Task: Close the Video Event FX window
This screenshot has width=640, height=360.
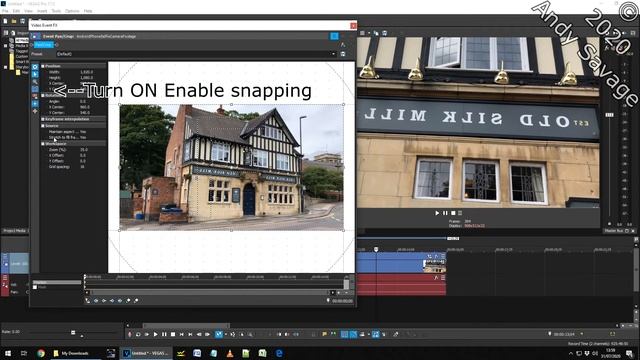Action: pos(353,25)
